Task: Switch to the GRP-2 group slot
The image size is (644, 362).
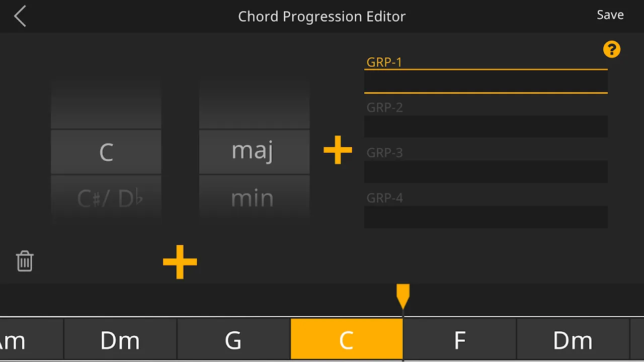Action: (x=486, y=126)
